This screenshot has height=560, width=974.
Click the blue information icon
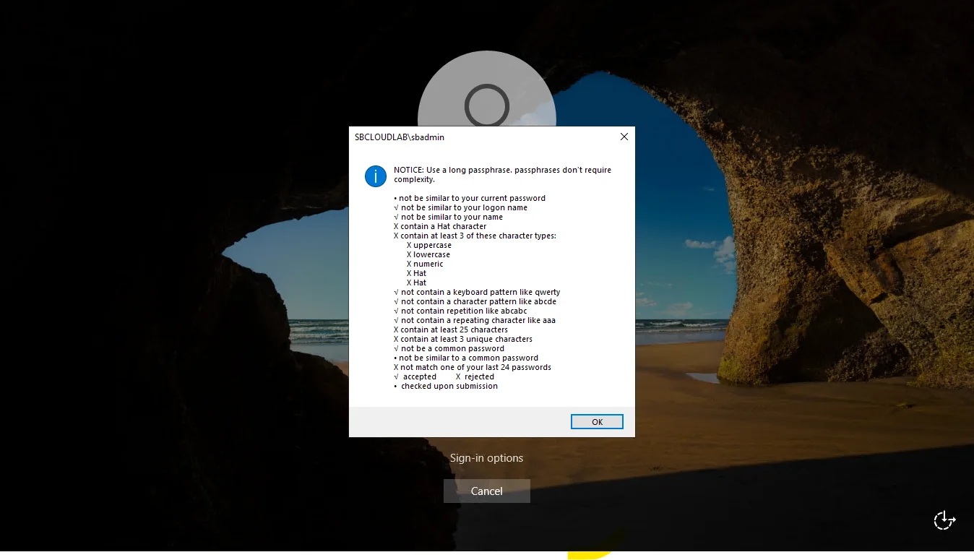point(376,176)
